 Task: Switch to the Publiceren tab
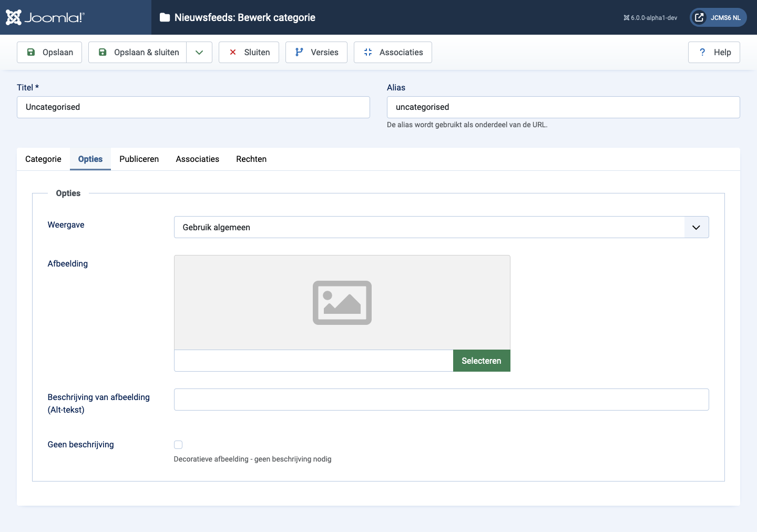(139, 159)
